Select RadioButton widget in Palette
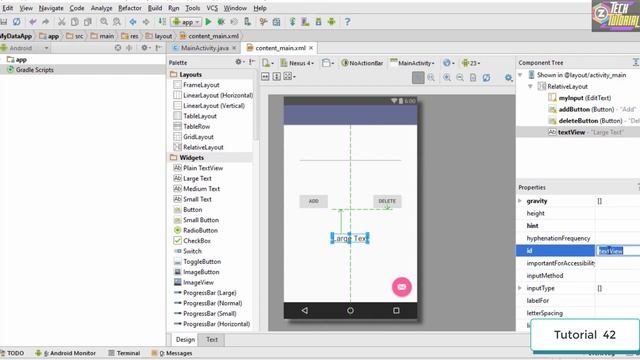The height and width of the screenshot is (360, 640). click(x=196, y=230)
